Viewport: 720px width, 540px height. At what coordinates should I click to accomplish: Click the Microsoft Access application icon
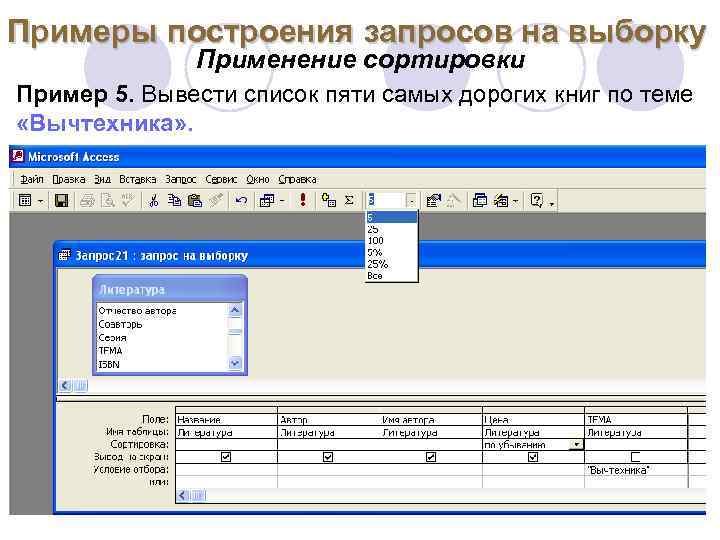[x=17, y=156]
